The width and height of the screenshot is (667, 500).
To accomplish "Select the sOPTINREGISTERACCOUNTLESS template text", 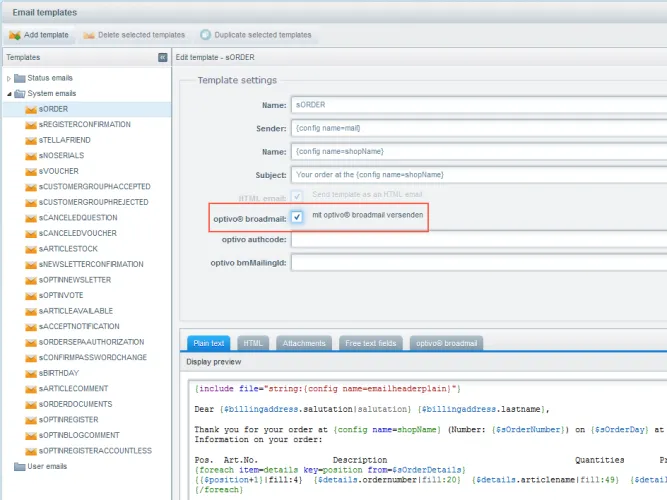I will pos(95,451).
